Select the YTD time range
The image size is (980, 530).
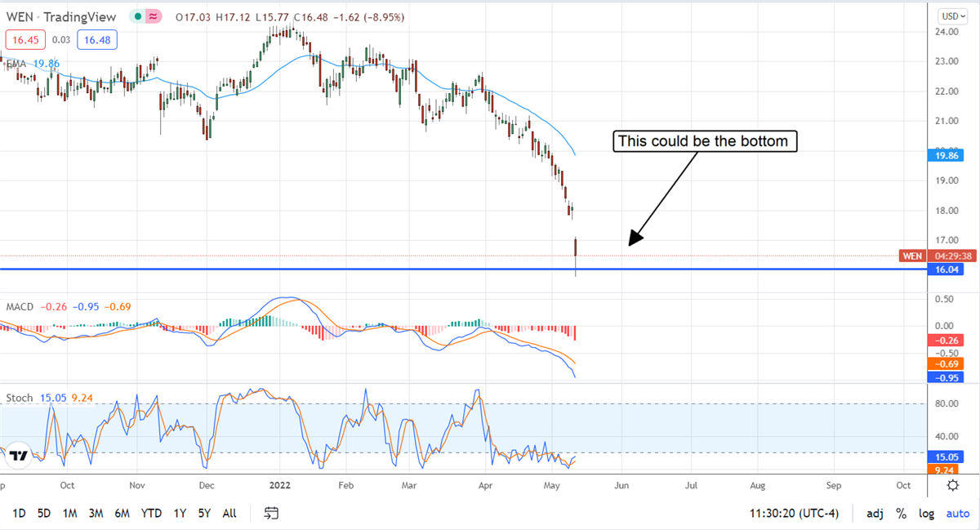pyautogui.click(x=150, y=514)
